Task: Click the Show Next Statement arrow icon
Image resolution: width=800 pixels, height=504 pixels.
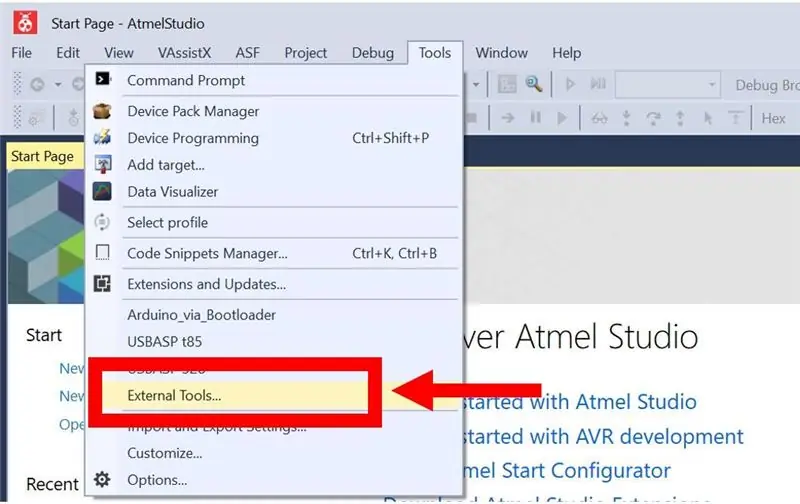Action: tap(508, 118)
